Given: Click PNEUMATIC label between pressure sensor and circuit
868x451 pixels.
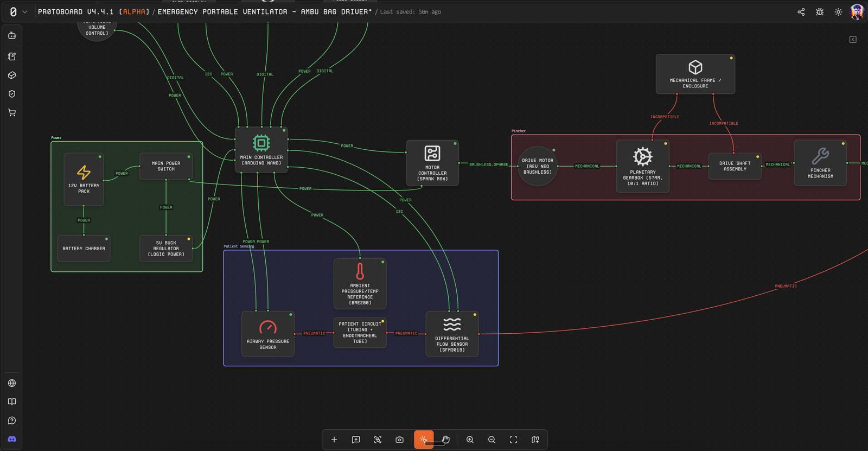Looking at the screenshot, I should point(315,333).
